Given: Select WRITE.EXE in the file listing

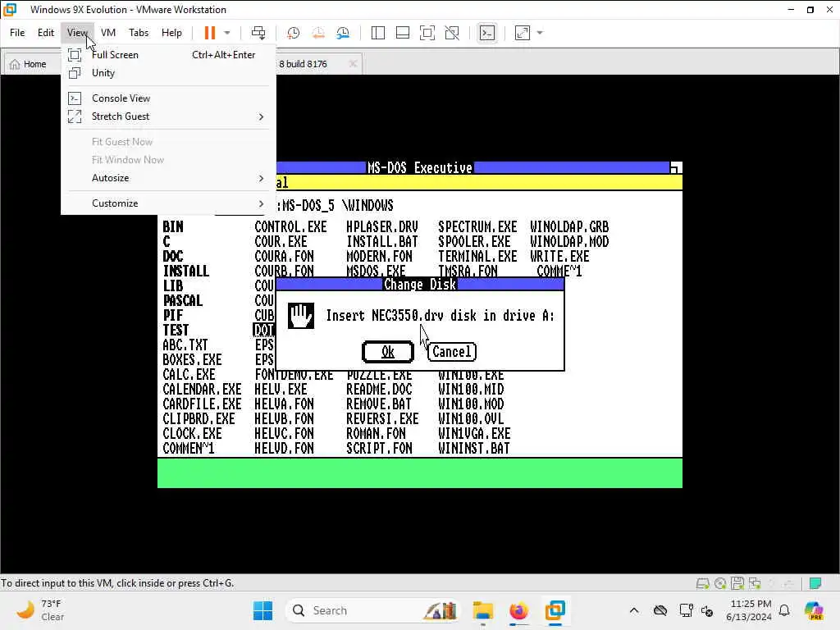Looking at the screenshot, I should coord(559,257).
